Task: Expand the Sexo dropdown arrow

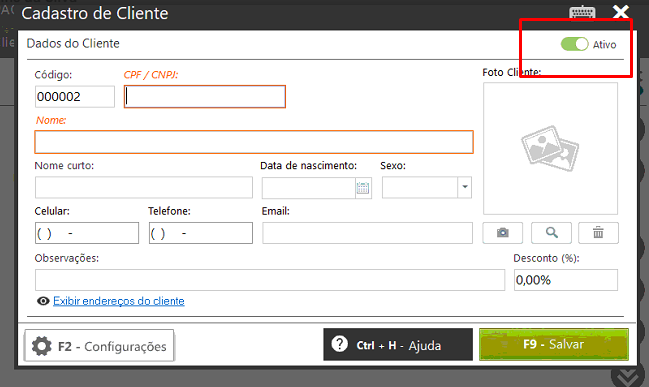Action: coord(465,187)
